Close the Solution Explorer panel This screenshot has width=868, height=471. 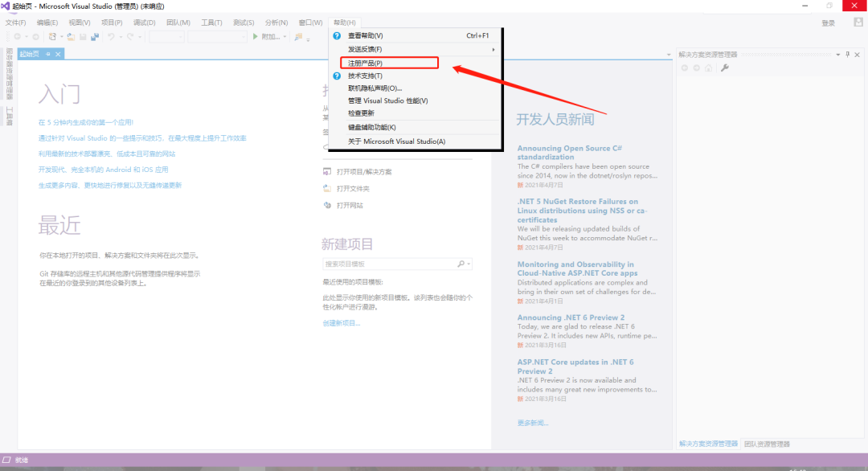point(857,54)
